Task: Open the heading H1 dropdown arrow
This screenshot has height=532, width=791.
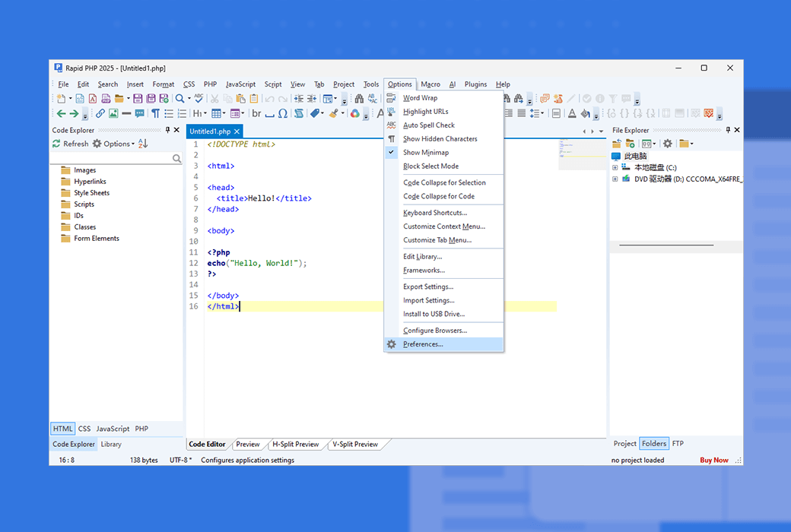Action: pos(205,113)
